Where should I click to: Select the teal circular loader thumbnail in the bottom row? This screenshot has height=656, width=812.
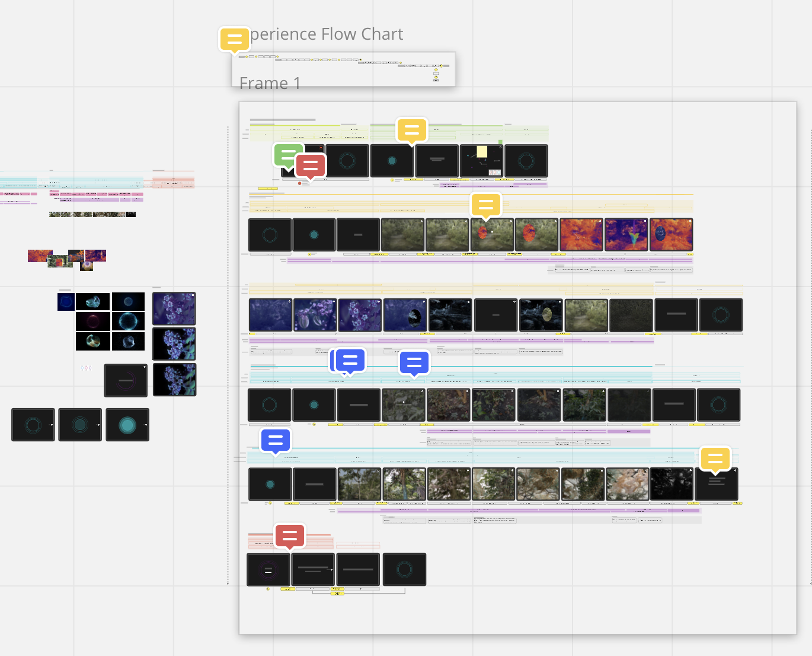(x=405, y=569)
